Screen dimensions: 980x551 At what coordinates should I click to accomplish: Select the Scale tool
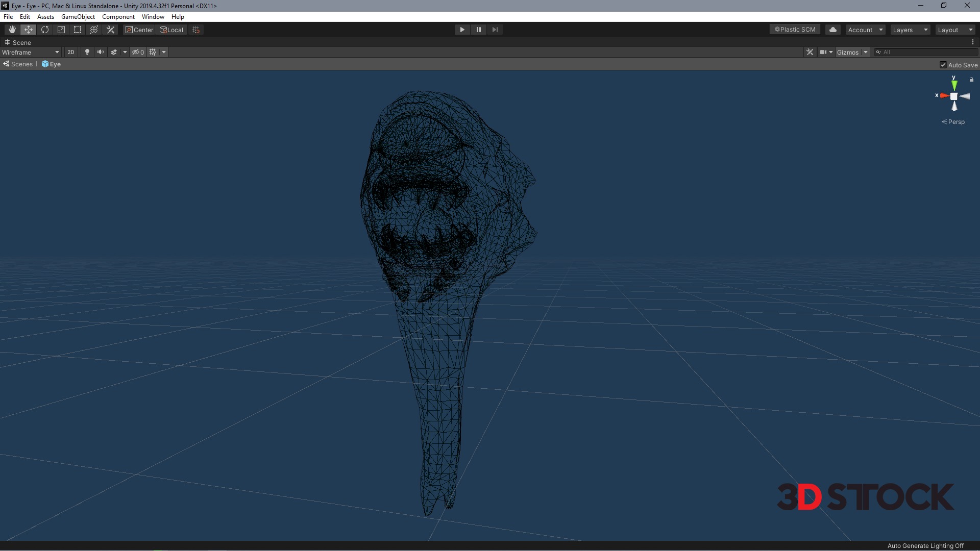[x=61, y=30]
